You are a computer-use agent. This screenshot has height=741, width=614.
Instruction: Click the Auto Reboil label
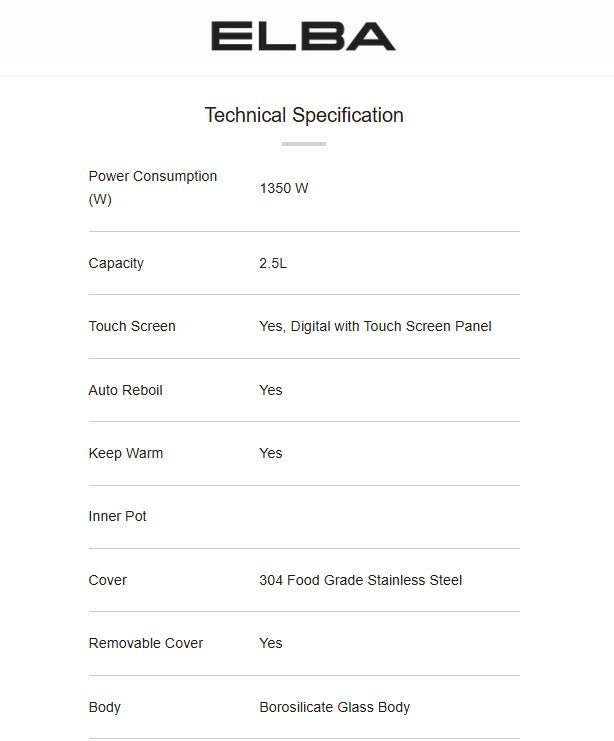[x=125, y=390]
